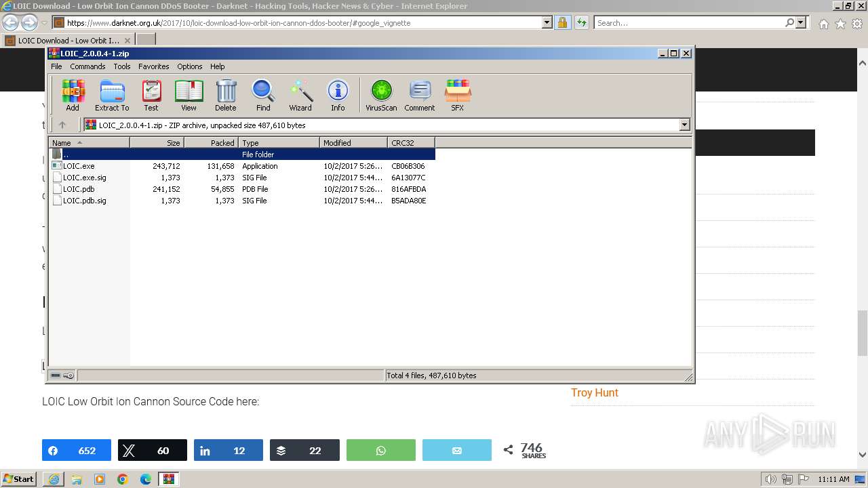Open the File menu in WinRAR
The image size is (868, 488).
point(56,66)
